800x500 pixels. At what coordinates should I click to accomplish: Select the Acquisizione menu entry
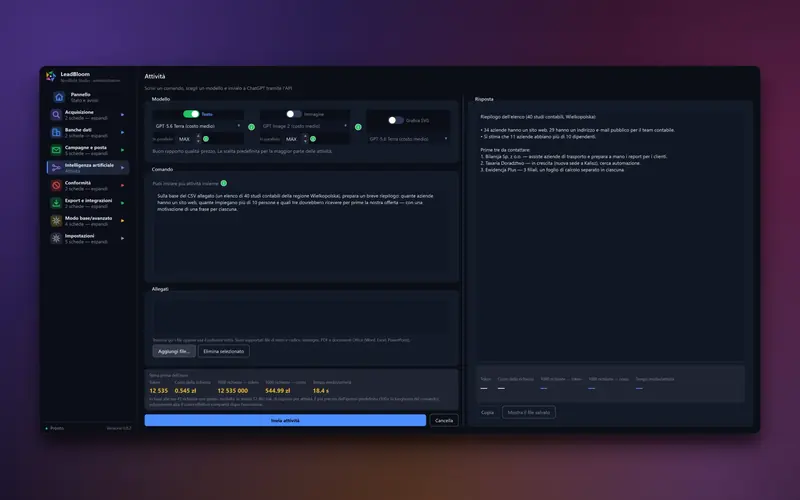point(88,115)
